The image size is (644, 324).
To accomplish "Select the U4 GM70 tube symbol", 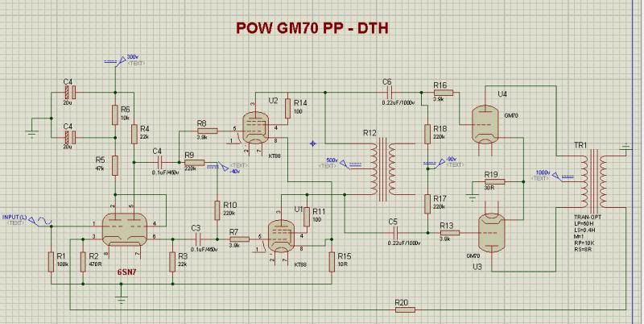I will coord(485,123).
